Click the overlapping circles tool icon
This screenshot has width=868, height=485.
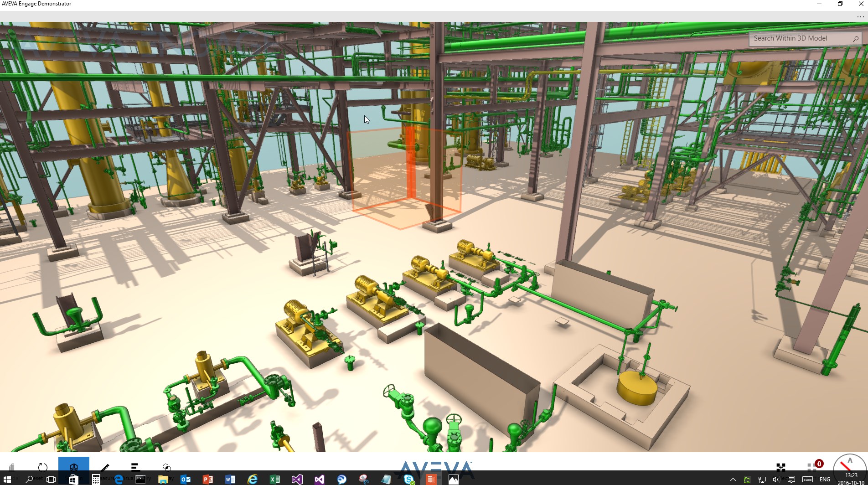coord(166,467)
